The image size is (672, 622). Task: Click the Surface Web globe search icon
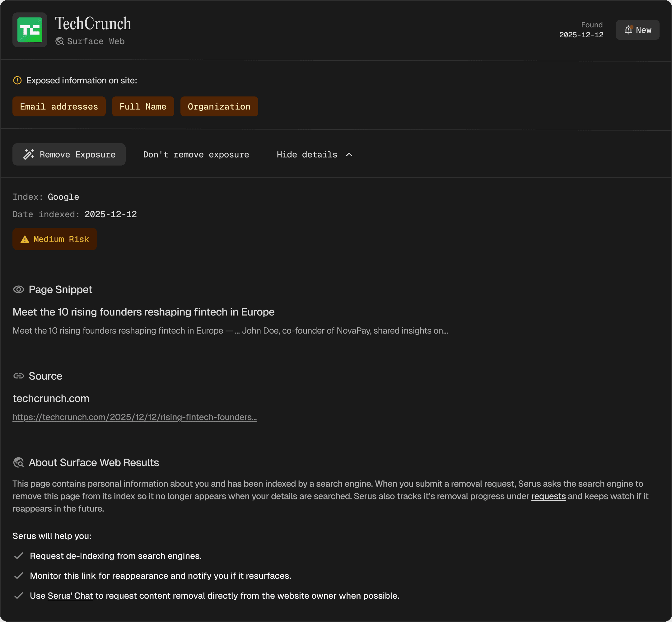(59, 41)
